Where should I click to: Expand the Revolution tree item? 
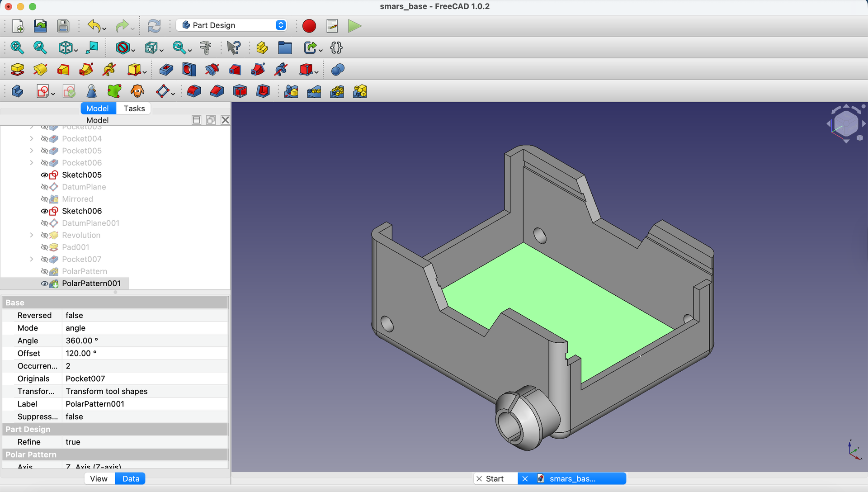coord(31,235)
